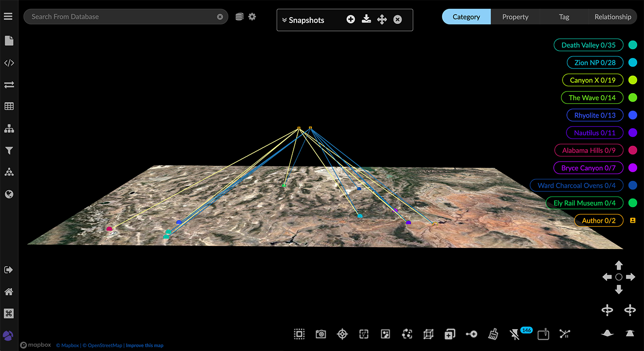Viewport: 644px width, 351px height.
Task: Open the camera snapshot tool
Action: pos(321,334)
